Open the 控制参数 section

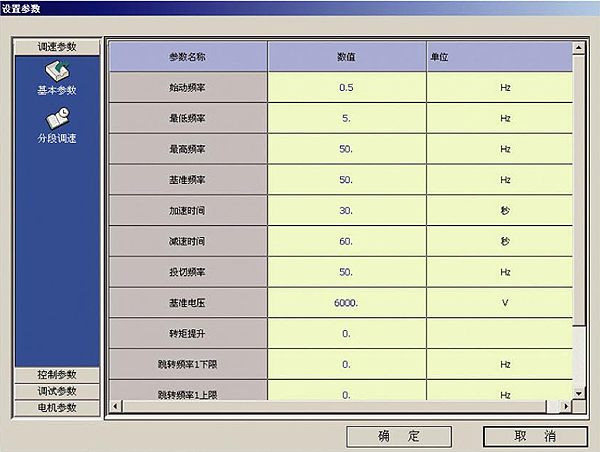(56, 374)
